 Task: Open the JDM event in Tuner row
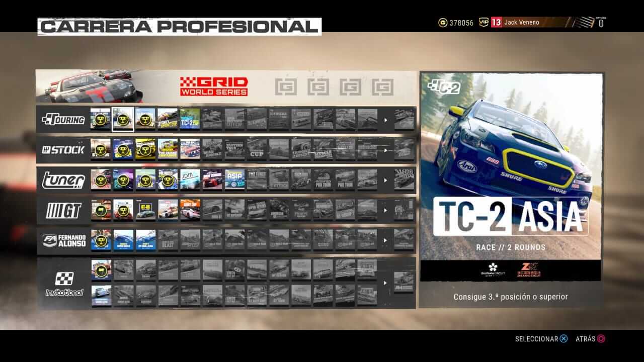tap(190, 179)
